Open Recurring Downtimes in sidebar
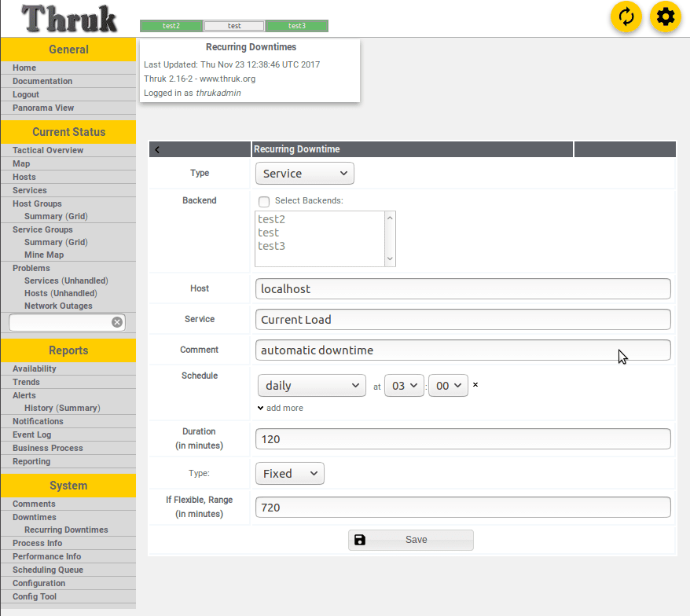The height and width of the screenshot is (616, 690). coord(66,530)
